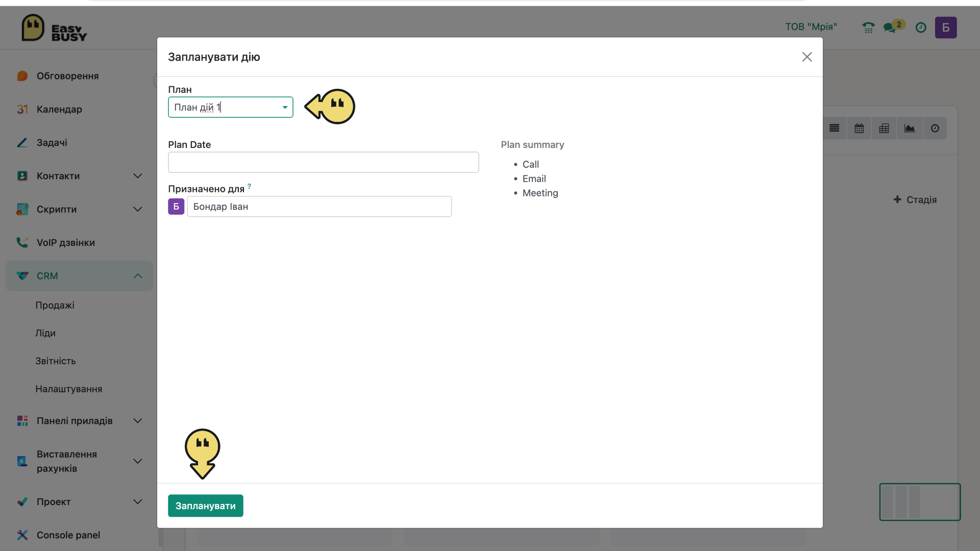
Task: Switch to graph chart view icon
Action: coord(910,128)
